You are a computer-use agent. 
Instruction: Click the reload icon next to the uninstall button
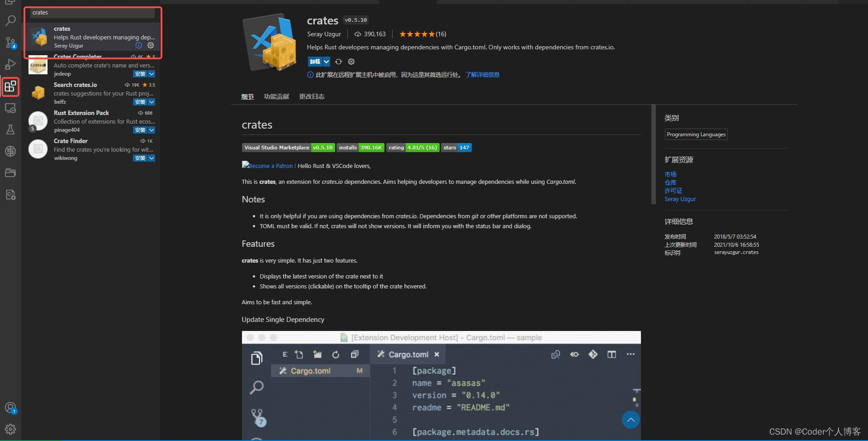click(x=338, y=62)
